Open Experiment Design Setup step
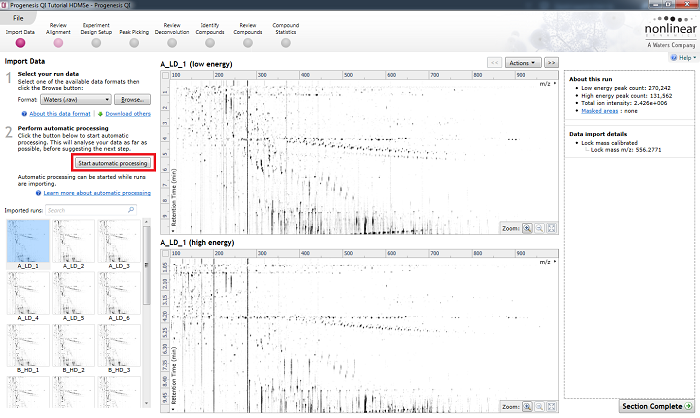Image resolution: width=700 pixels, height=418 pixels. (x=96, y=43)
